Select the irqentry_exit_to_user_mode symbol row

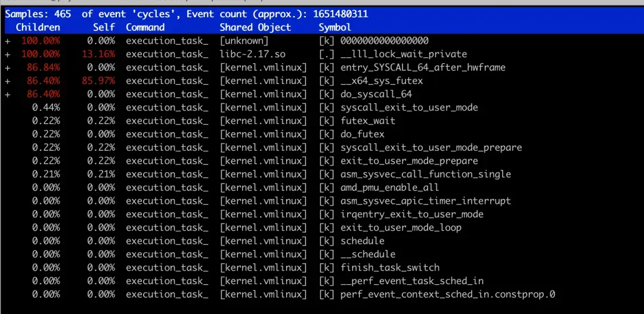(x=411, y=214)
